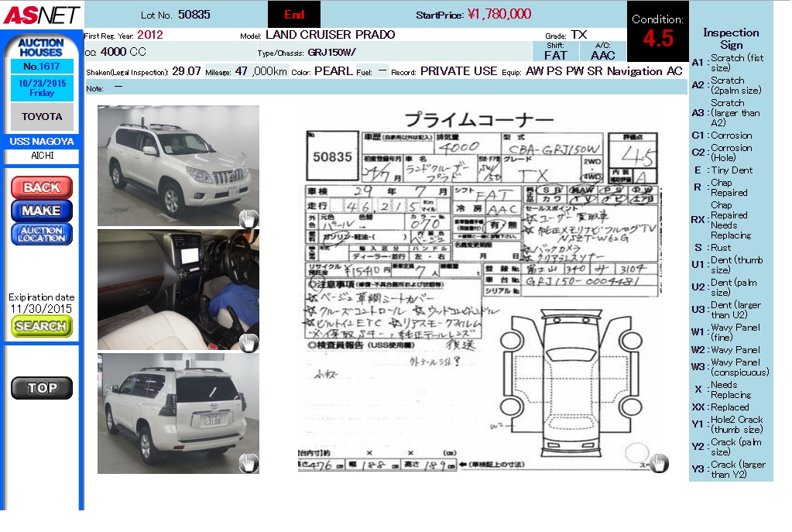
Task: Click hand zoom icon on auction sheet
Action: [x=658, y=462]
